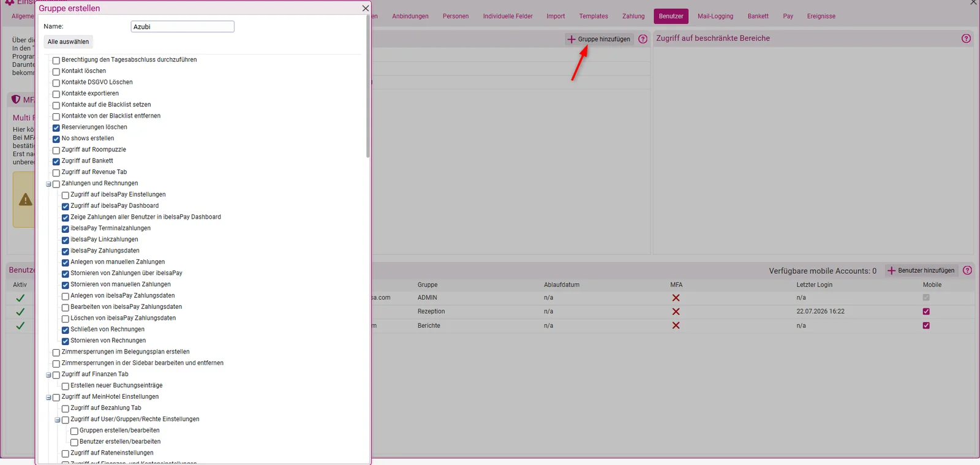Go to the Mail-Logging tab
Screen dimensions: 980x465
coord(715,17)
